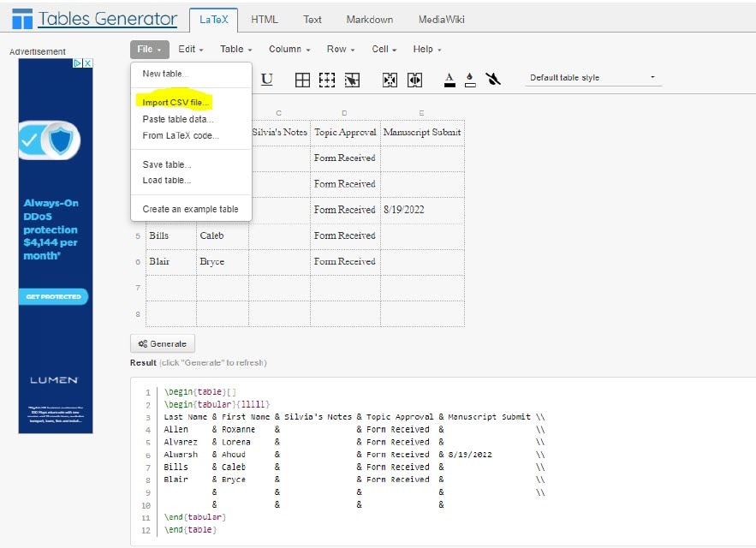756x548 pixels.
Task: Click the clear formatting brush icon
Action: pyautogui.click(x=493, y=80)
